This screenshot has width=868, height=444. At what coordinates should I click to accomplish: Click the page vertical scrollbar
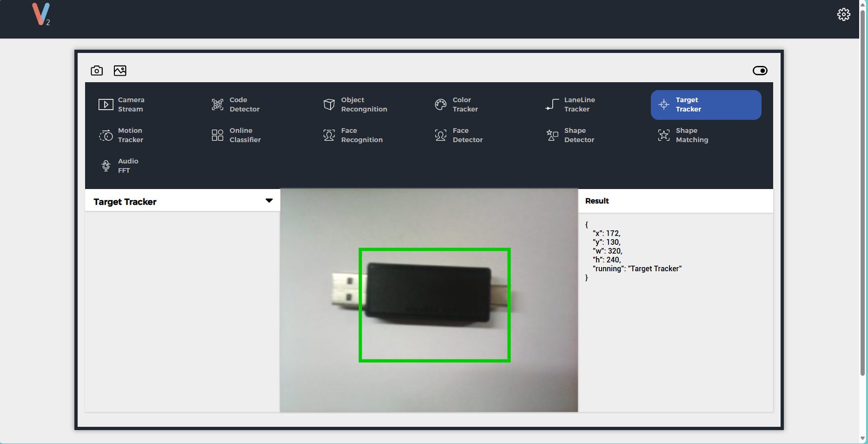click(862, 186)
